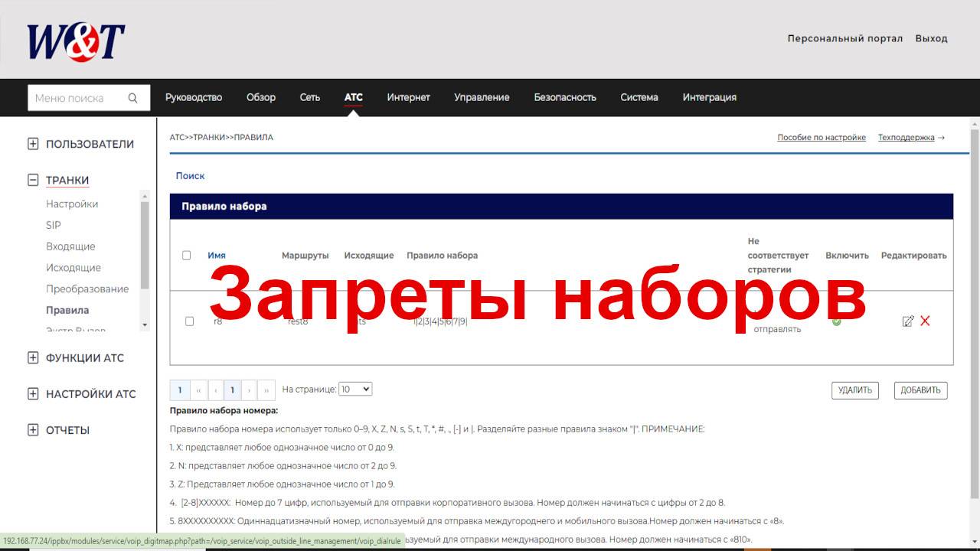Collapse the ТРАНКИ section
980x551 pixels.
pos(33,181)
